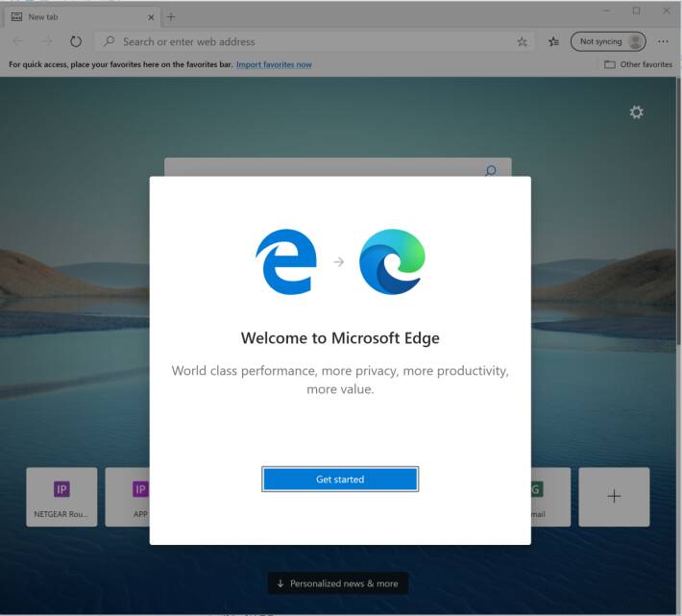Close the New tab tab

click(x=151, y=17)
